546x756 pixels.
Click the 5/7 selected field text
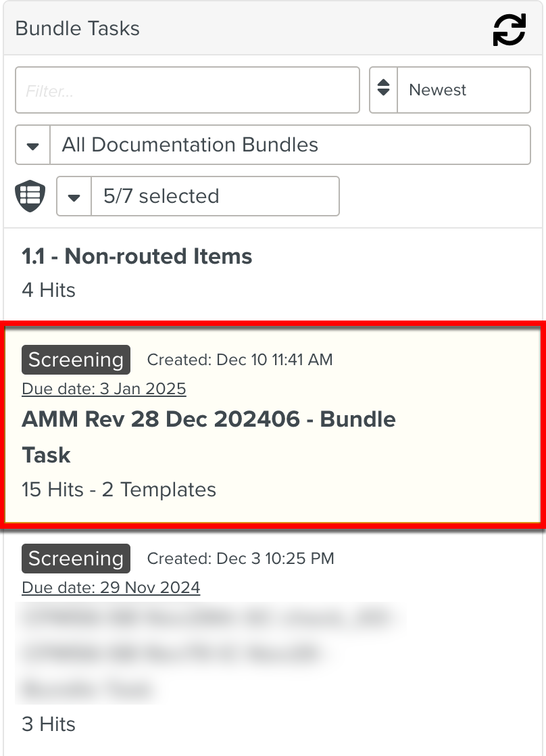[162, 196]
